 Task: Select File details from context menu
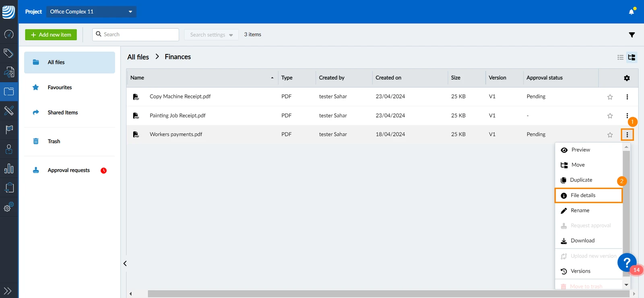588,195
